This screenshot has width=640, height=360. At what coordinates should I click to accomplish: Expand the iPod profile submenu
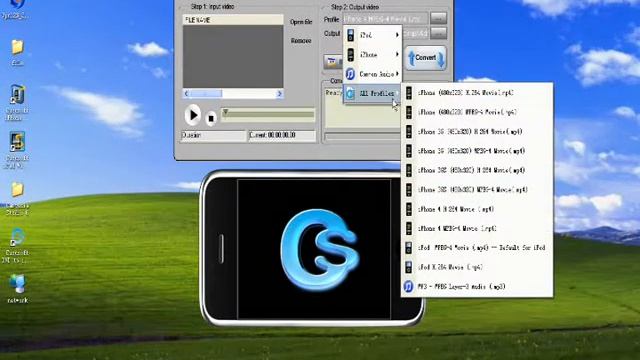click(x=373, y=36)
